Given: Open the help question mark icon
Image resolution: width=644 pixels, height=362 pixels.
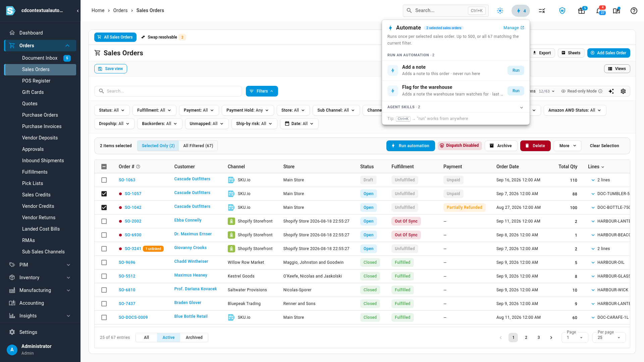Looking at the screenshot, I should coord(634,11).
